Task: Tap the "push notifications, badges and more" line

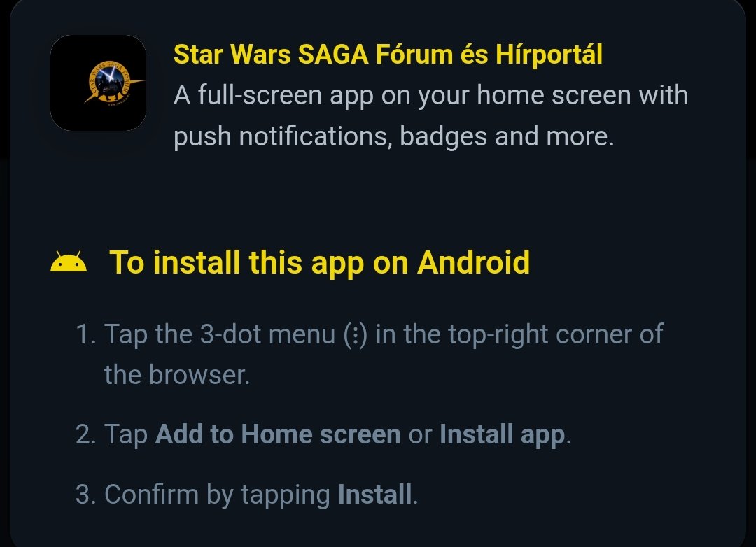Action: [394, 136]
